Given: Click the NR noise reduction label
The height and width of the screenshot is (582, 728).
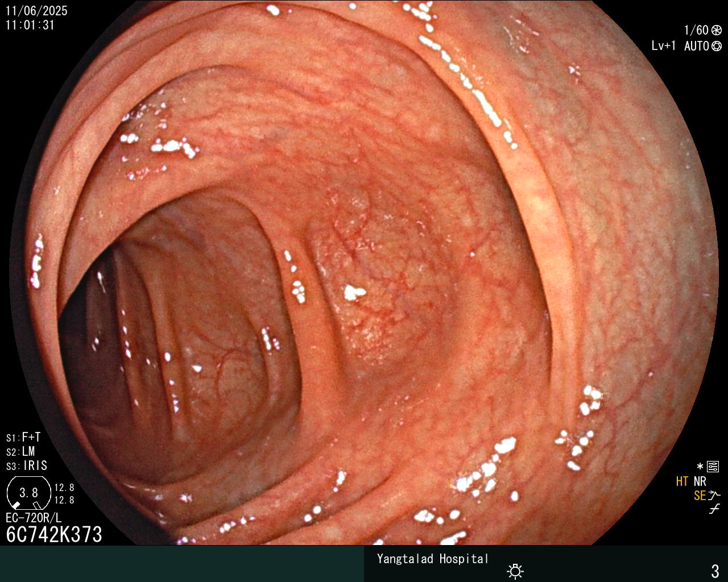Looking at the screenshot, I should [700, 481].
